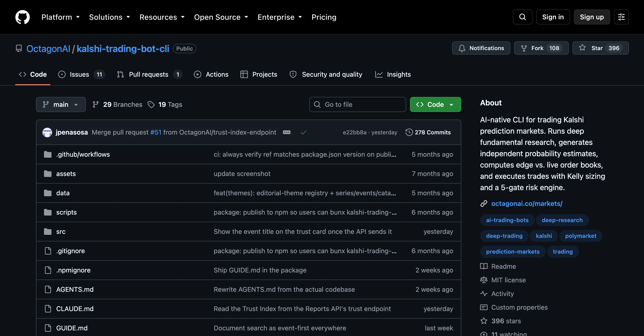Switch to the Actions tab

pyautogui.click(x=211, y=74)
